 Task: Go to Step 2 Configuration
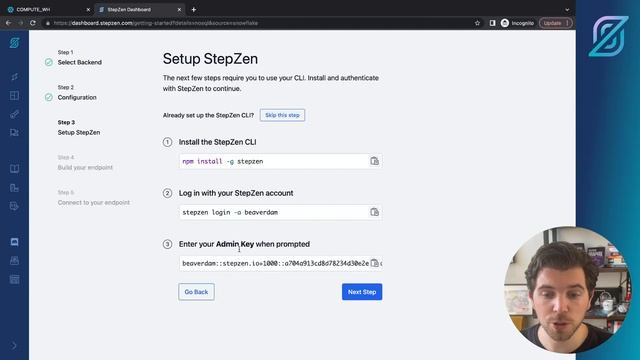pos(77,93)
